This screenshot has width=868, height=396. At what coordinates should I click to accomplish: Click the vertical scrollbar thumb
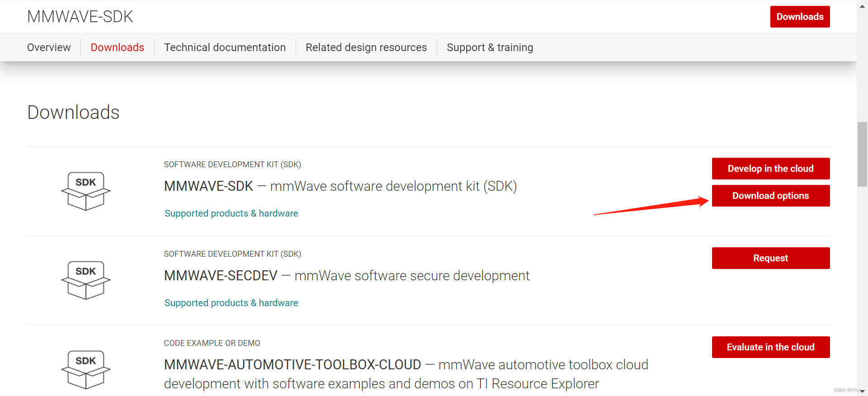click(863, 154)
